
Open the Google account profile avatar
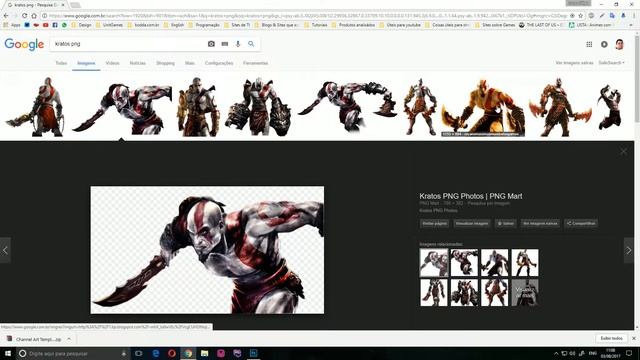pyautogui.click(x=619, y=44)
